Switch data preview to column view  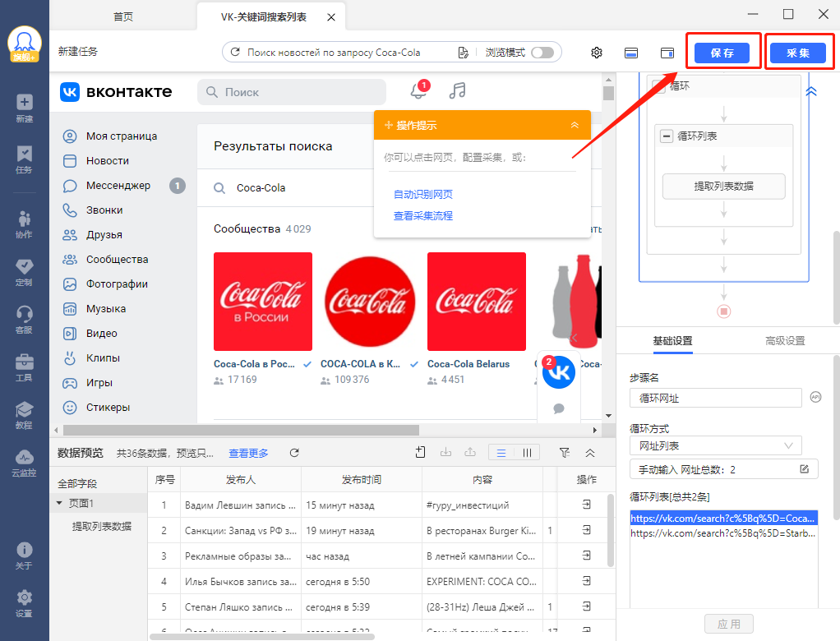527,453
